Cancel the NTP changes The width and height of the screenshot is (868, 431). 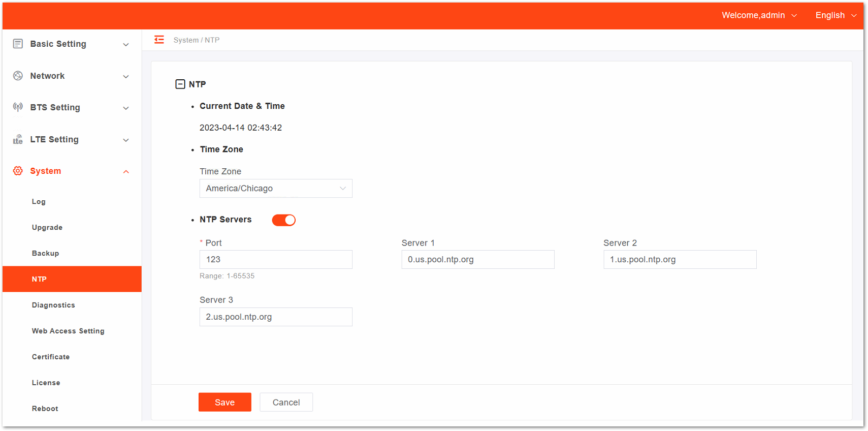286,402
